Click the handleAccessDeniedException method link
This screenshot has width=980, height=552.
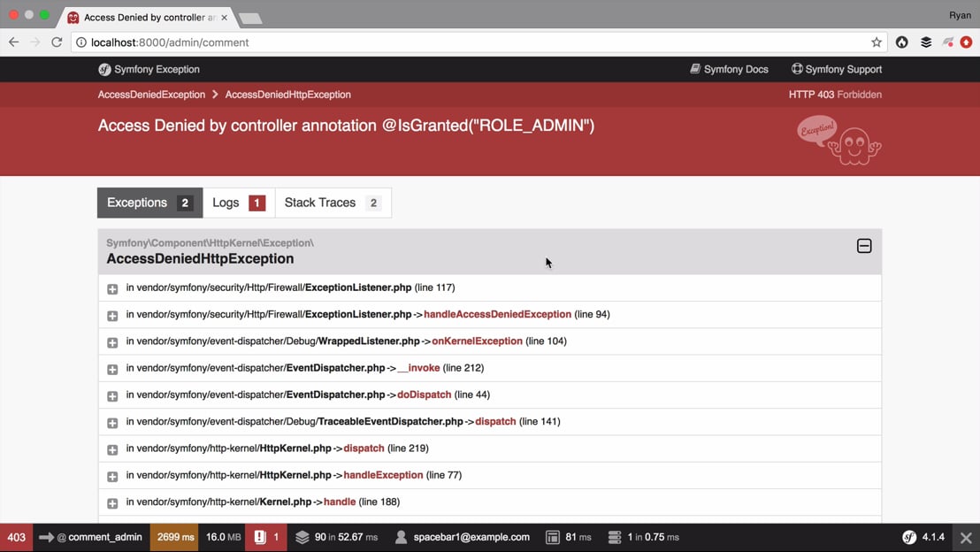tap(497, 314)
